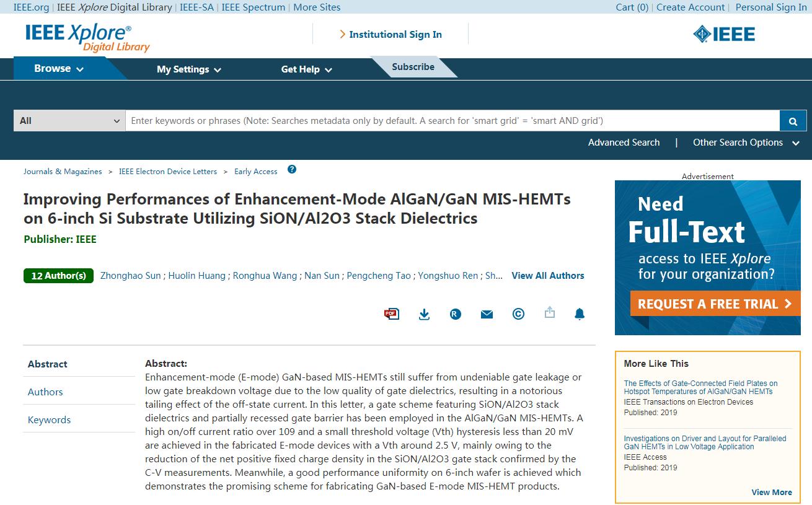
Task: Open author Huolin Huang
Action: 197,276
